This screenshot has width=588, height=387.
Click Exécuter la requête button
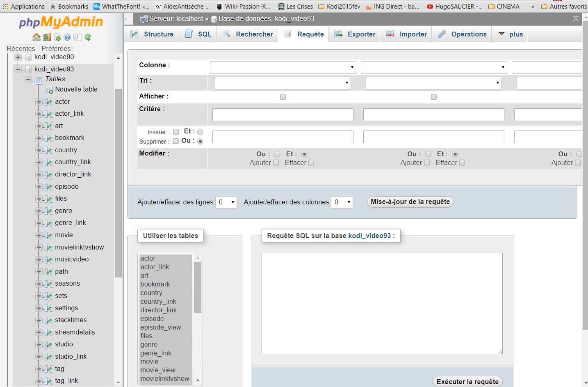click(467, 382)
